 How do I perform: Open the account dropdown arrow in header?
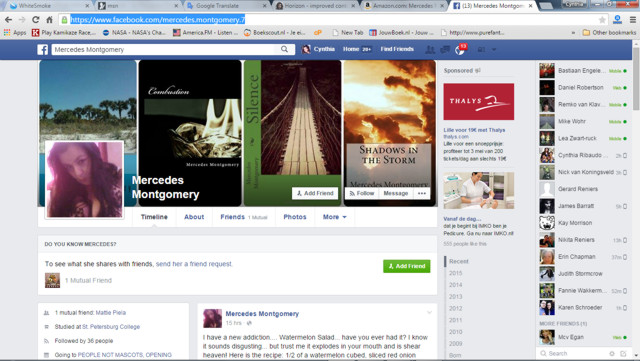coord(494,49)
